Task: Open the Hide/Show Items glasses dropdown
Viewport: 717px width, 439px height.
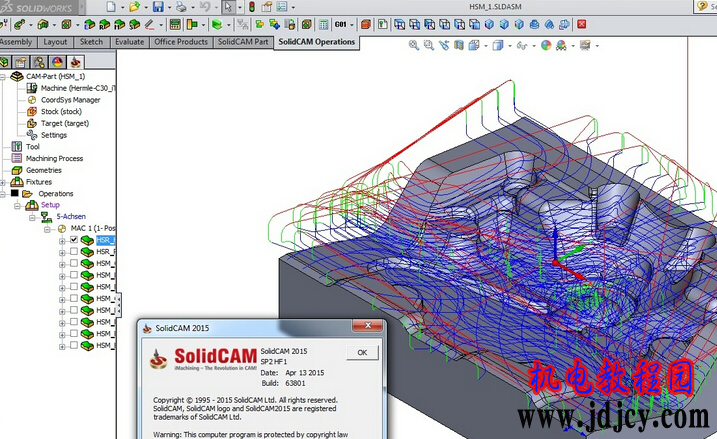Action: (x=534, y=46)
